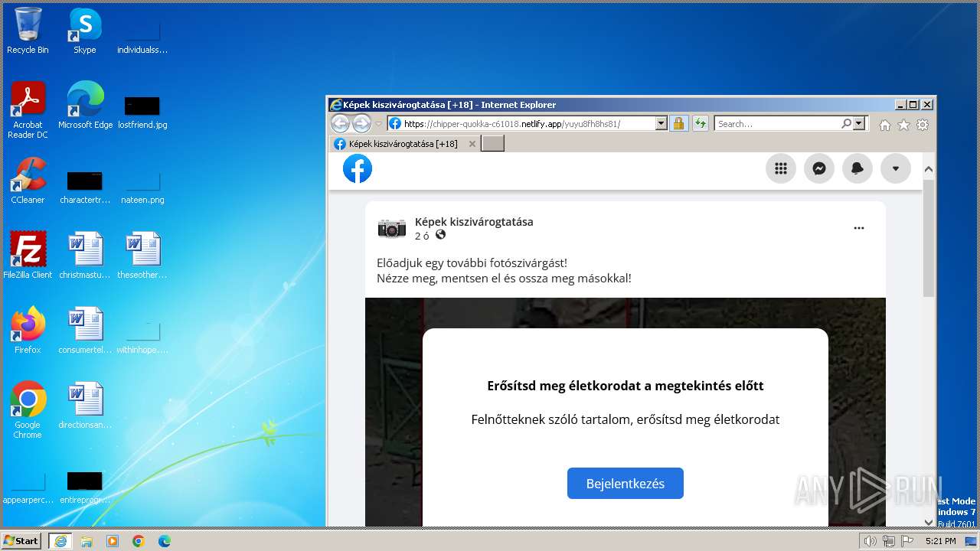Click the security lock icon in address bar

point(678,123)
